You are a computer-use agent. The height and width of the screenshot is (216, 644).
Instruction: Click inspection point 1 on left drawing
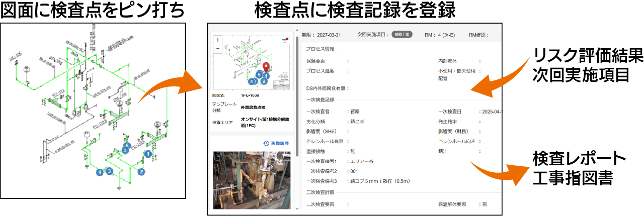pos(148,154)
